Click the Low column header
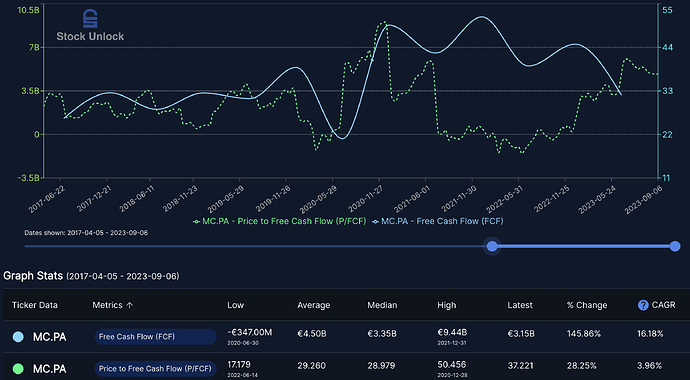The height and width of the screenshot is (380, 690). (235, 305)
